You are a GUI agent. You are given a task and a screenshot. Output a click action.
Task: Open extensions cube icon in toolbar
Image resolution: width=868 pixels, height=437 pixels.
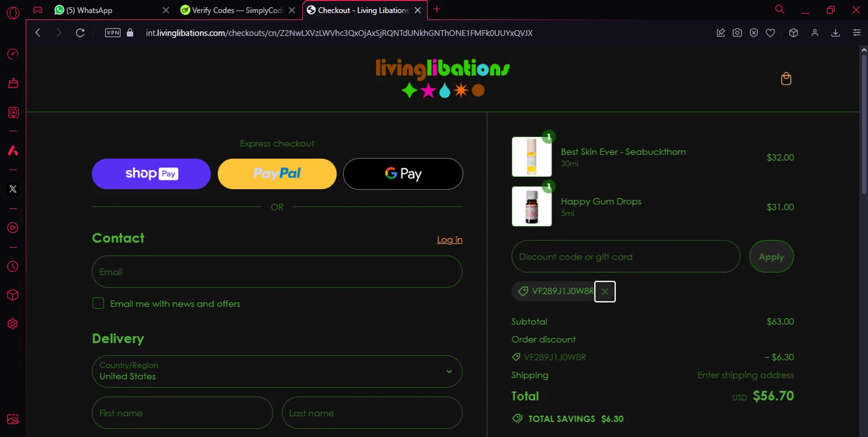pos(794,33)
